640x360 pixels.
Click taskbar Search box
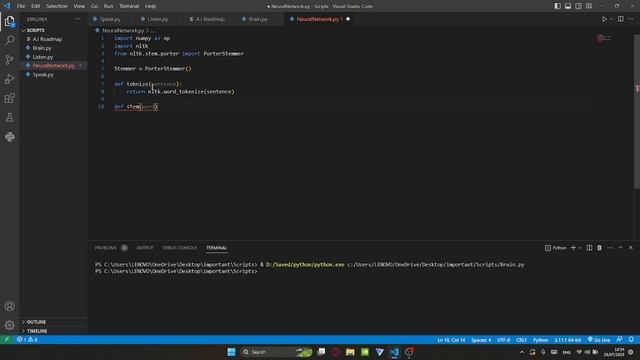[277, 352]
